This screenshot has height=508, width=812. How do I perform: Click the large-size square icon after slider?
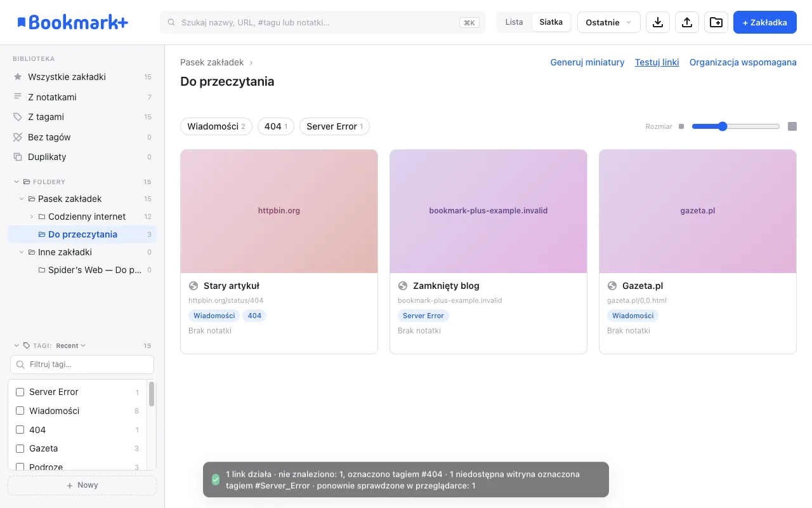792,126
